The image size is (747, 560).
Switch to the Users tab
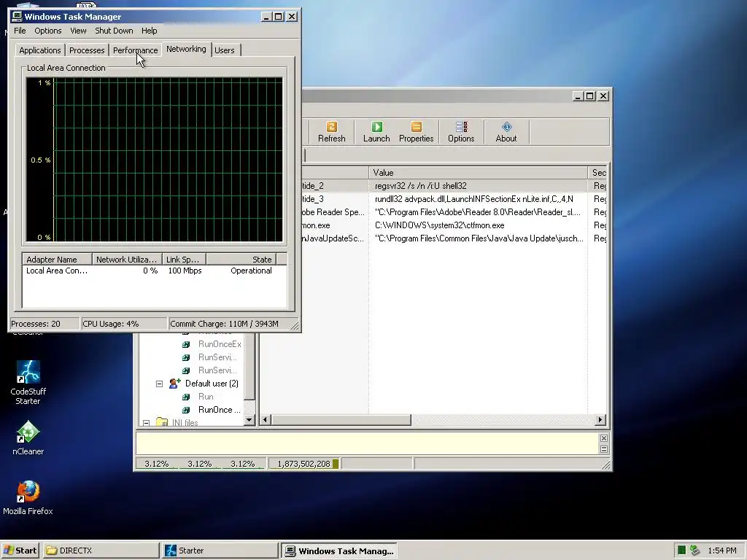(x=225, y=50)
